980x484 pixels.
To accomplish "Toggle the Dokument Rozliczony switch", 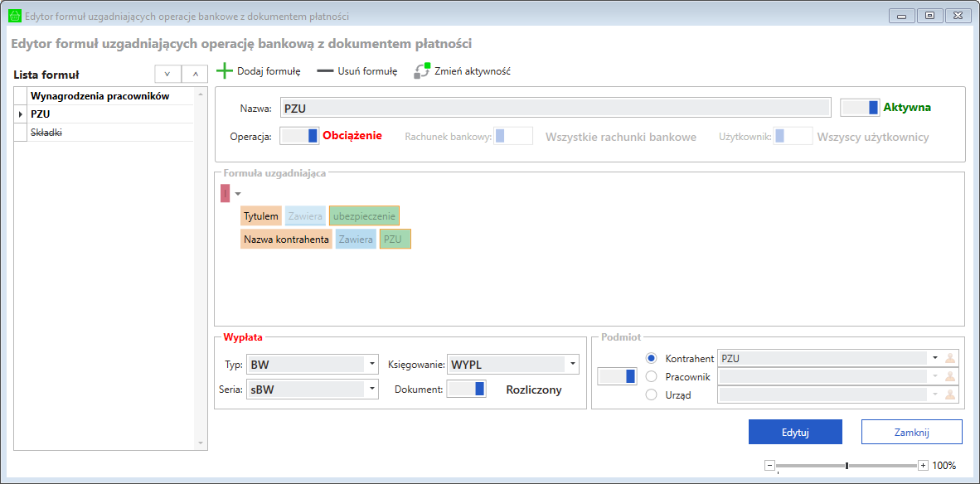I will [466, 390].
